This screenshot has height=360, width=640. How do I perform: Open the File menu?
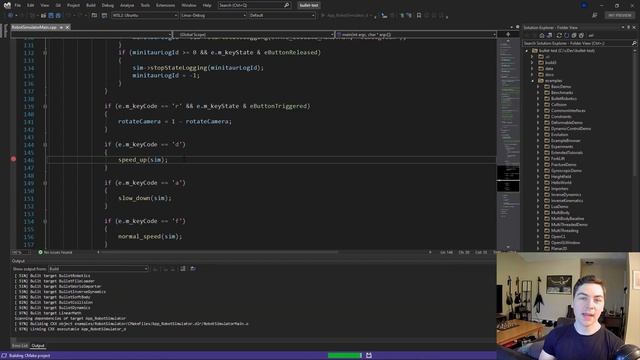pyautogui.click(x=18, y=5)
